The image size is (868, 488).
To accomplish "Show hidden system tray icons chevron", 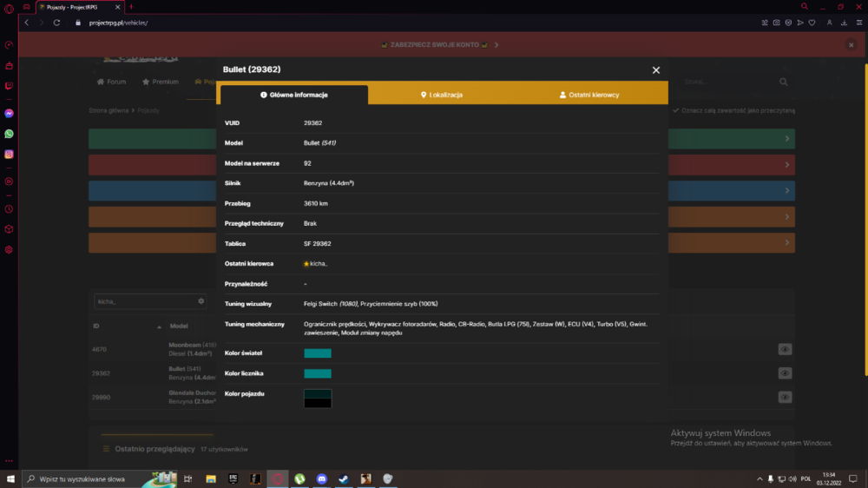I will (x=759, y=479).
